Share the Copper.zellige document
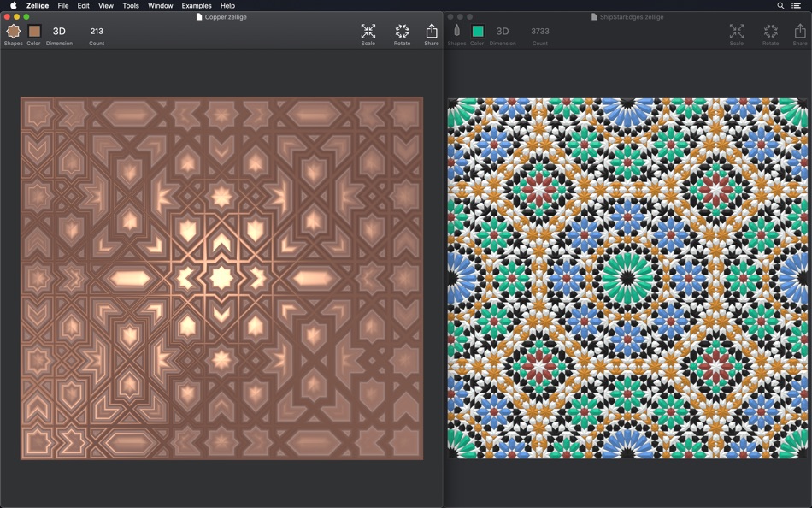812x508 pixels. [x=432, y=32]
